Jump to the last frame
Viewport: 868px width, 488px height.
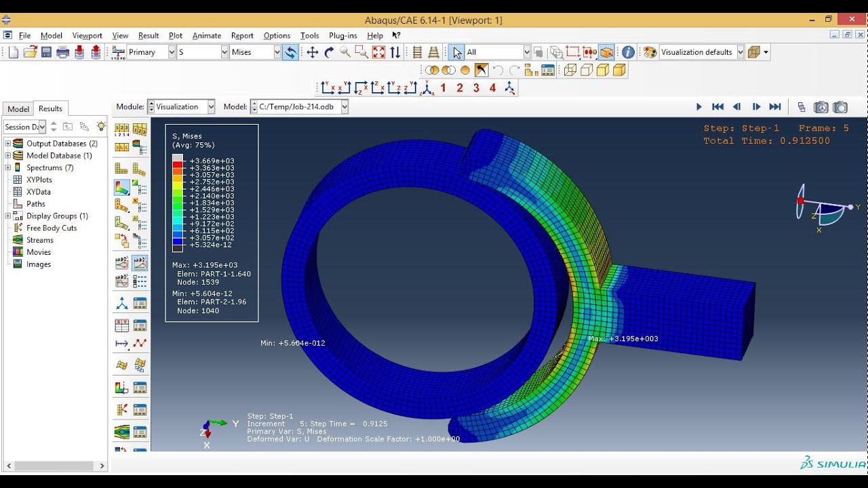click(x=775, y=107)
